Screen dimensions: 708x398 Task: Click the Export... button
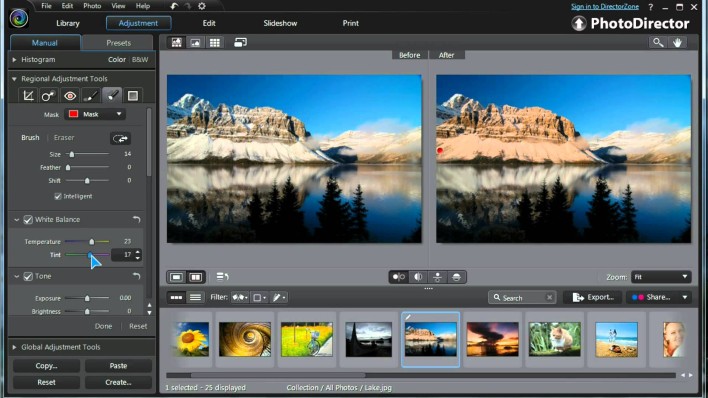pos(593,297)
